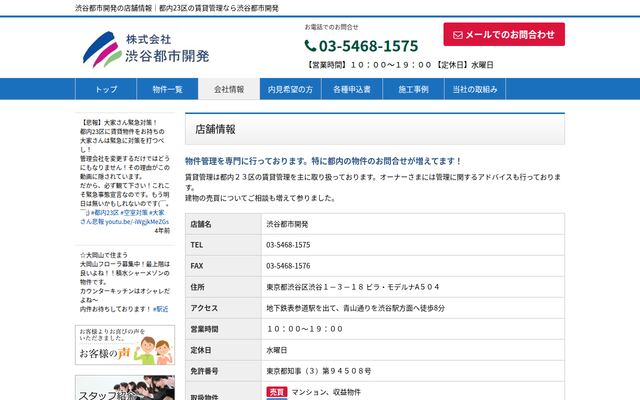Click the マンション、収益物件 text
Image resolution: width=640 pixels, height=400 pixels.
pos(326,392)
